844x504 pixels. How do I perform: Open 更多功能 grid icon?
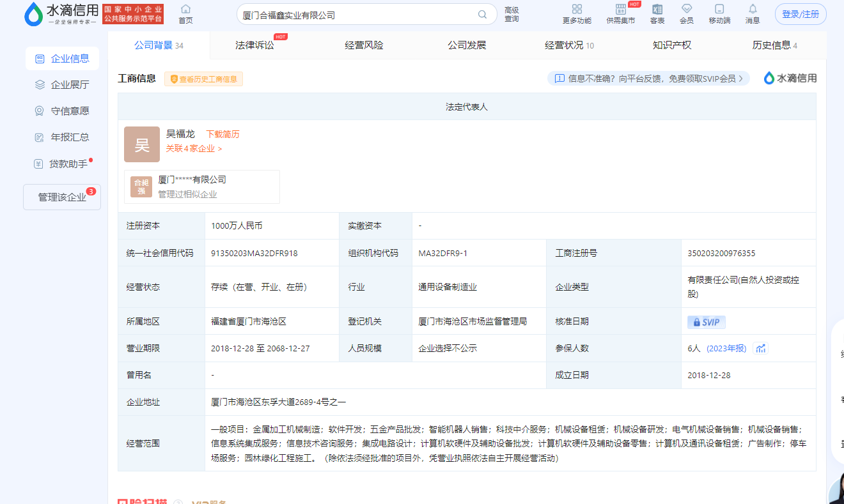point(577,14)
